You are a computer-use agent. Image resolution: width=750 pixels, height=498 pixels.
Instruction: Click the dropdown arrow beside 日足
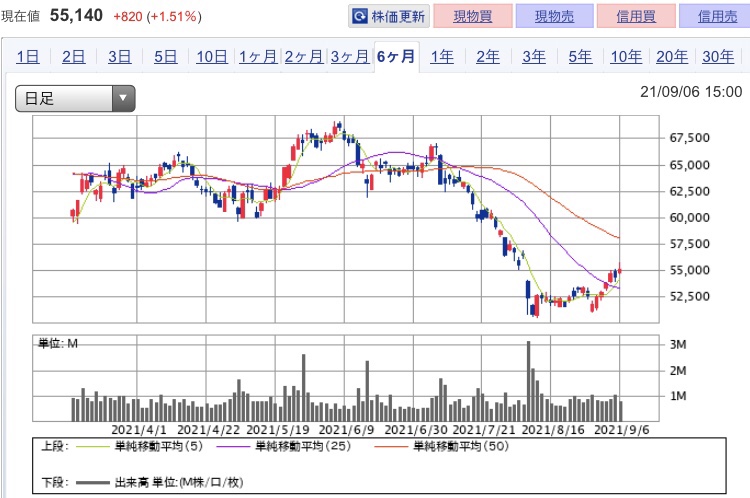pyautogui.click(x=123, y=99)
